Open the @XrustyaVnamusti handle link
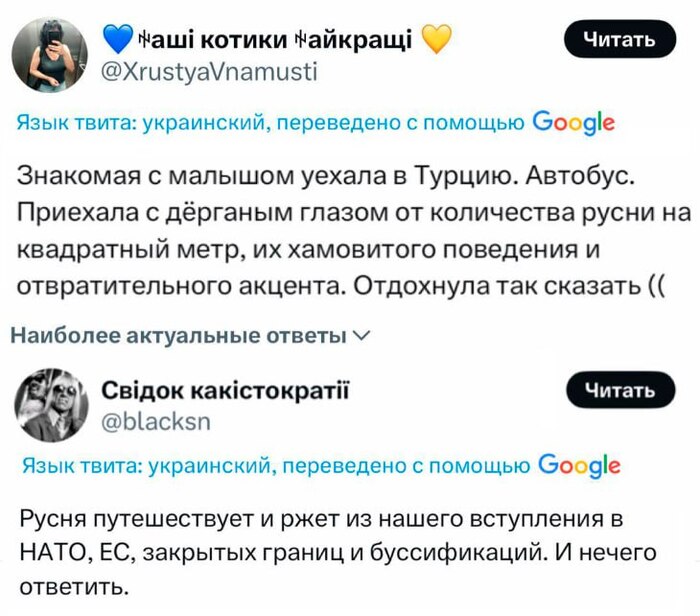700x616 pixels. click(x=209, y=72)
